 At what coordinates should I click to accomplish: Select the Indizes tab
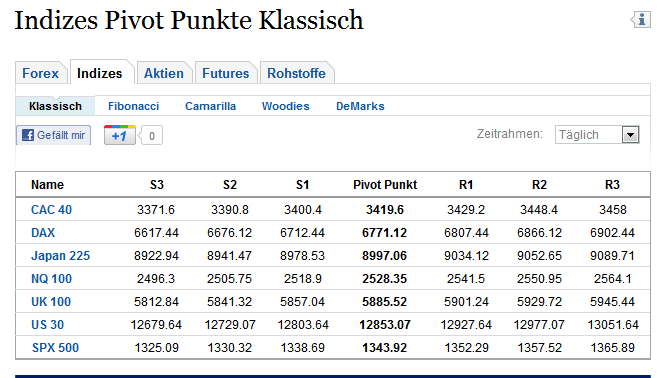pos(100,73)
